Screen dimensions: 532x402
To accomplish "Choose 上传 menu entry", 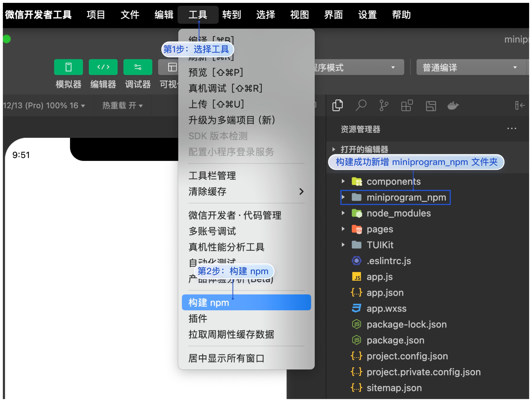I will (x=246, y=104).
